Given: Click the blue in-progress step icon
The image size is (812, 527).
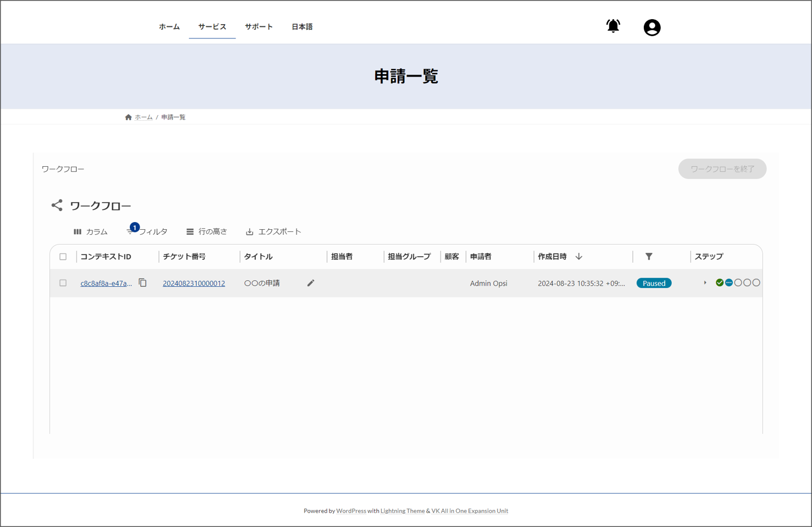Looking at the screenshot, I should click(x=729, y=283).
